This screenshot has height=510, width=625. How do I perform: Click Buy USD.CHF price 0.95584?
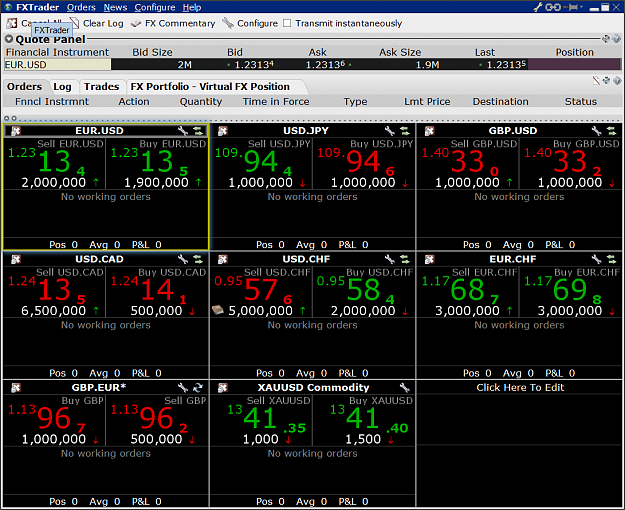364,291
